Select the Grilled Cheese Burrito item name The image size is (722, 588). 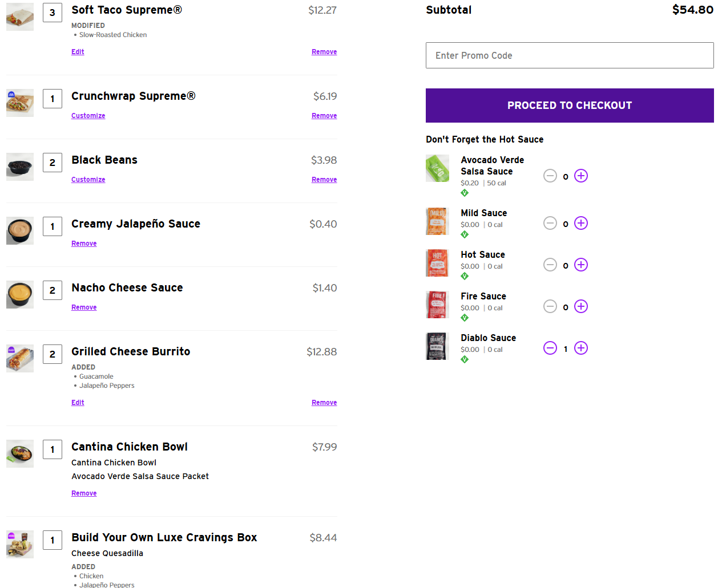coord(131,351)
